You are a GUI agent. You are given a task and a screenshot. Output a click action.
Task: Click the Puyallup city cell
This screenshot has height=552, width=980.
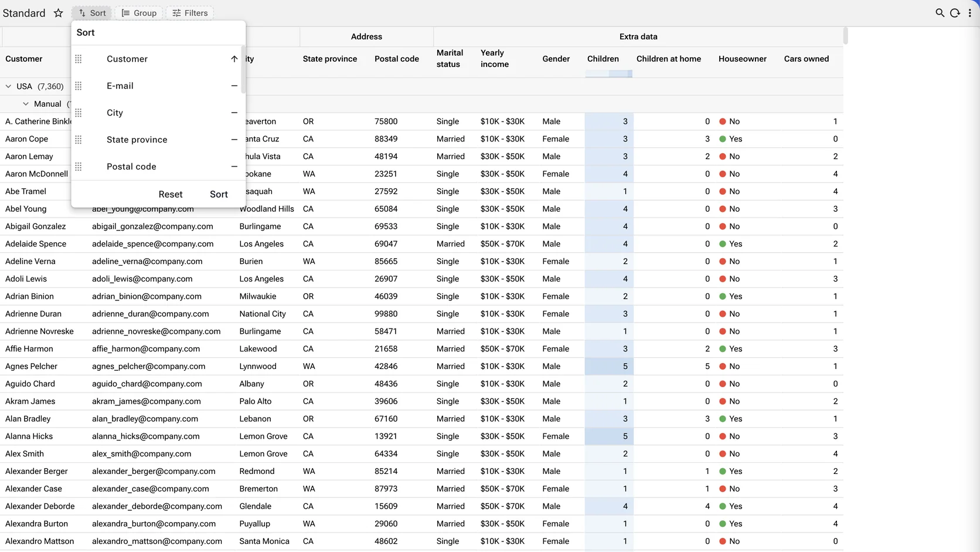click(x=255, y=524)
